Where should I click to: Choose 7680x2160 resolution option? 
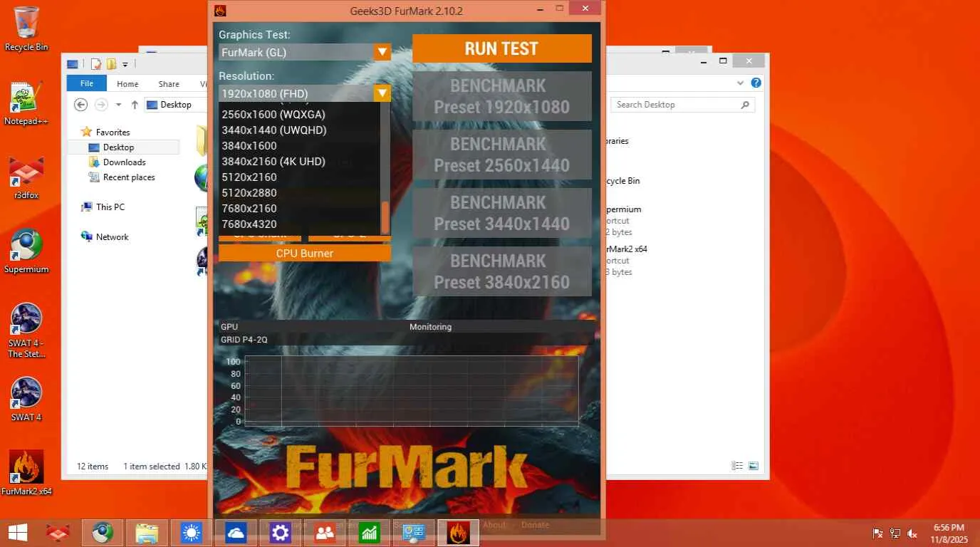(x=249, y=209)
